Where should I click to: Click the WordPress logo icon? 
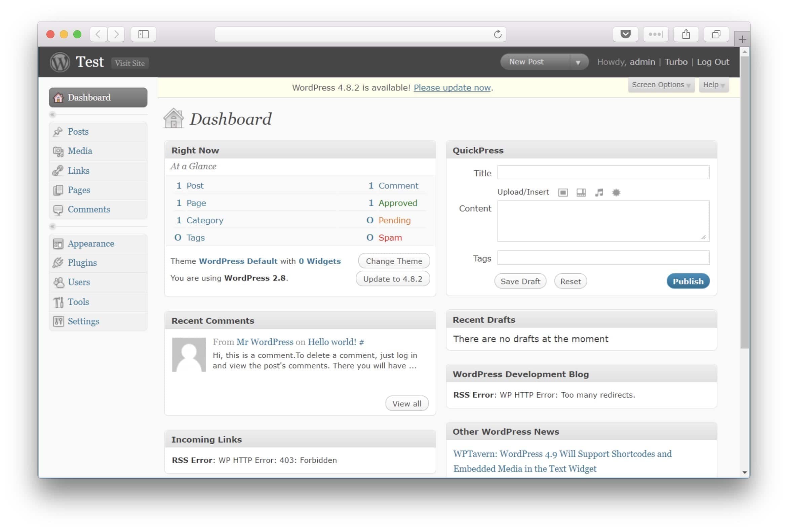click(60, 62)
